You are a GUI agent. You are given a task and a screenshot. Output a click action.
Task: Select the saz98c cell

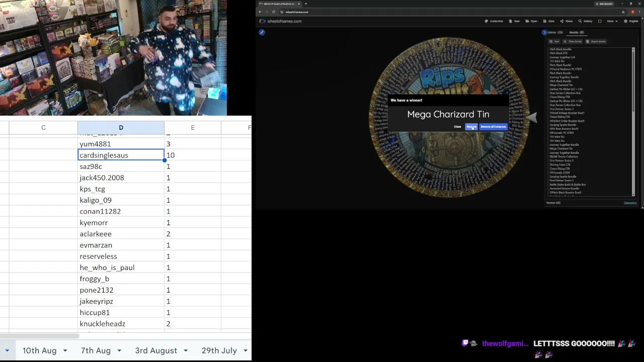(121, 166)
